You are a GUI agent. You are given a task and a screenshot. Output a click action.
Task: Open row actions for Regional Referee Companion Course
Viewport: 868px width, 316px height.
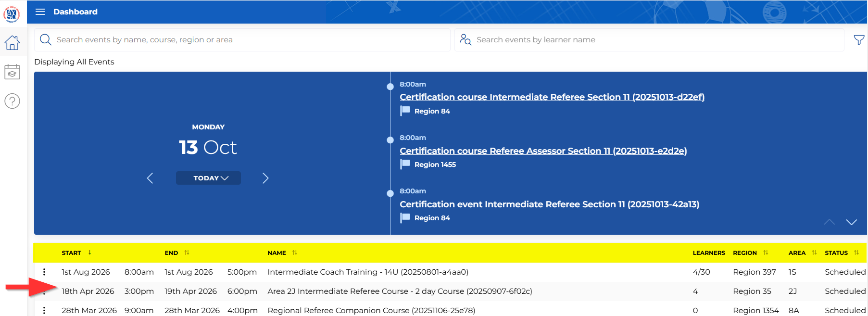click(44, 310)
